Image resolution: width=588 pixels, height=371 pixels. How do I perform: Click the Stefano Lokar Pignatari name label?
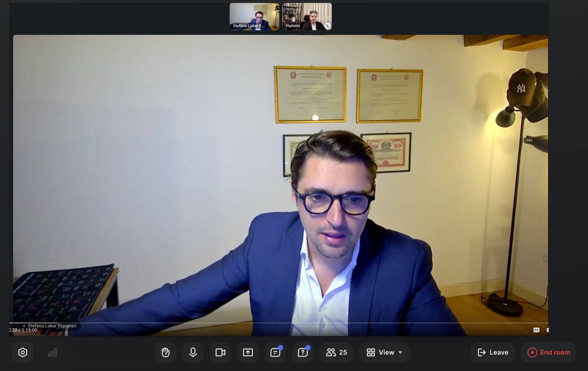[x=52, y=326]
